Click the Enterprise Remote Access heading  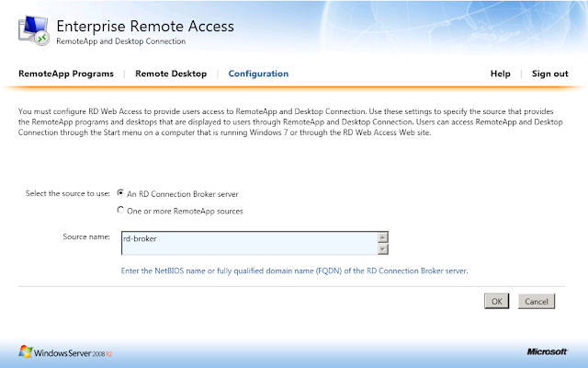(145, 27)
